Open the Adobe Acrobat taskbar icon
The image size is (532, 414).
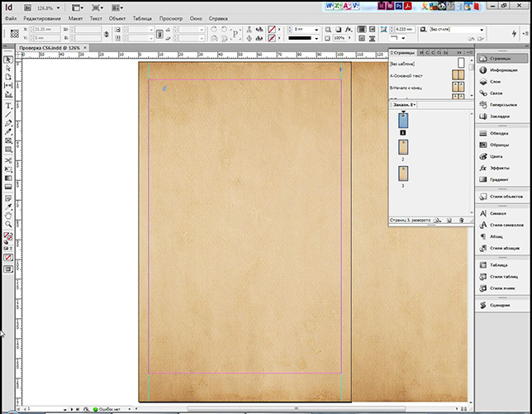(x=409, y=5)
